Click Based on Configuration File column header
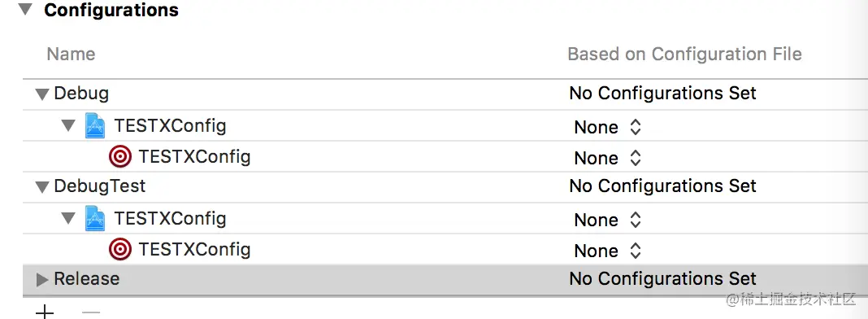 coord(685,54)
